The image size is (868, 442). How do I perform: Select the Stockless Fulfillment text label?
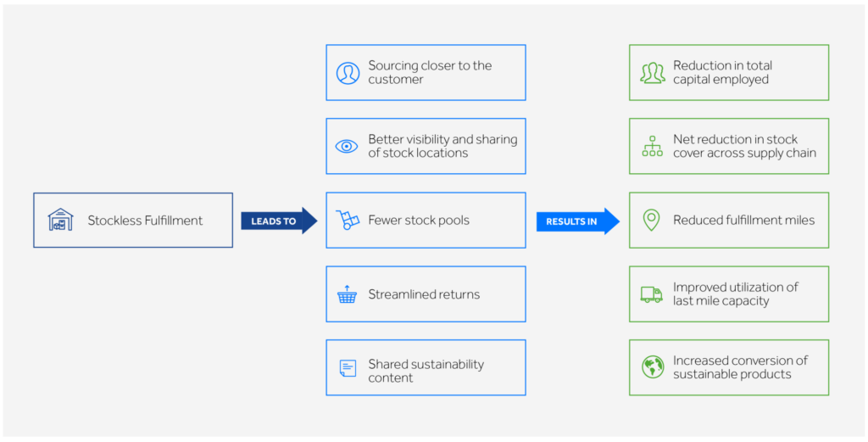click(145, 221)
